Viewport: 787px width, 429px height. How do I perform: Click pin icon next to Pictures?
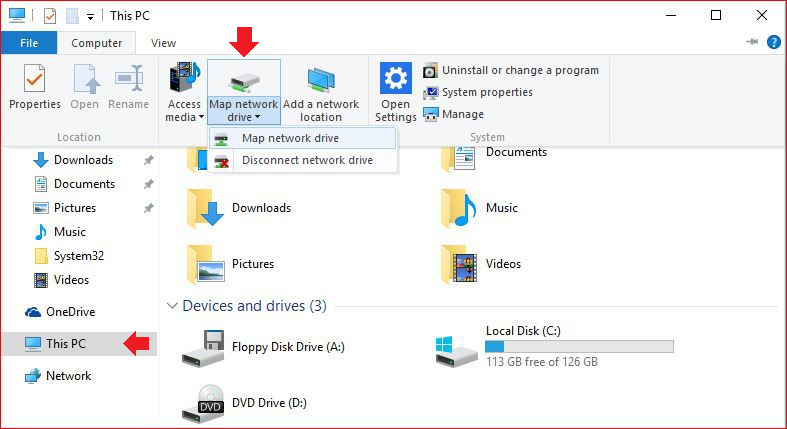pos(149,208)
